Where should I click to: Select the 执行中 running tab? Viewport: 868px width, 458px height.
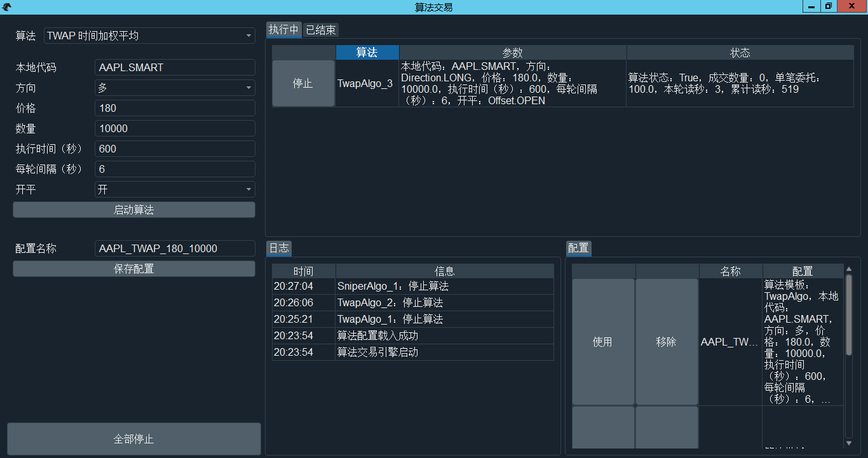click(283, 30)
